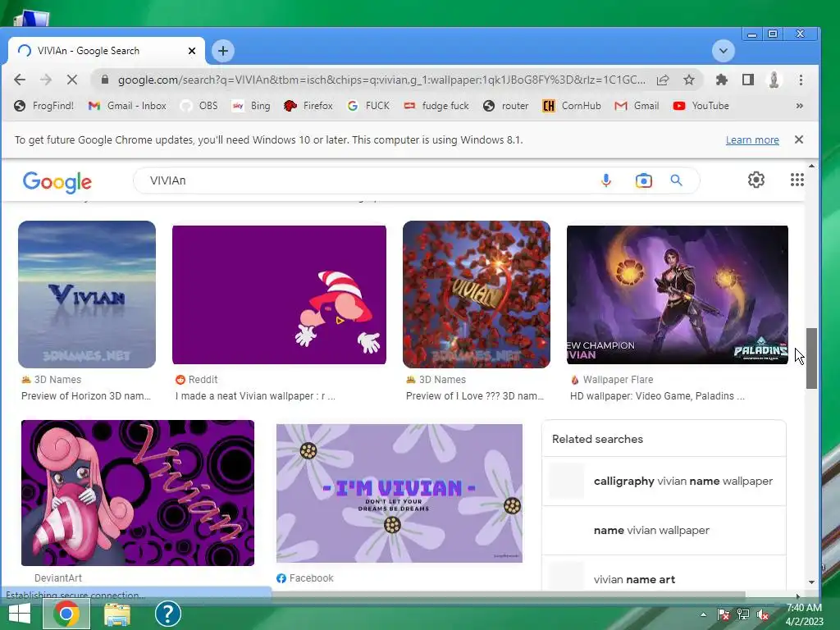Click the Facebook source label

point(311,578)
